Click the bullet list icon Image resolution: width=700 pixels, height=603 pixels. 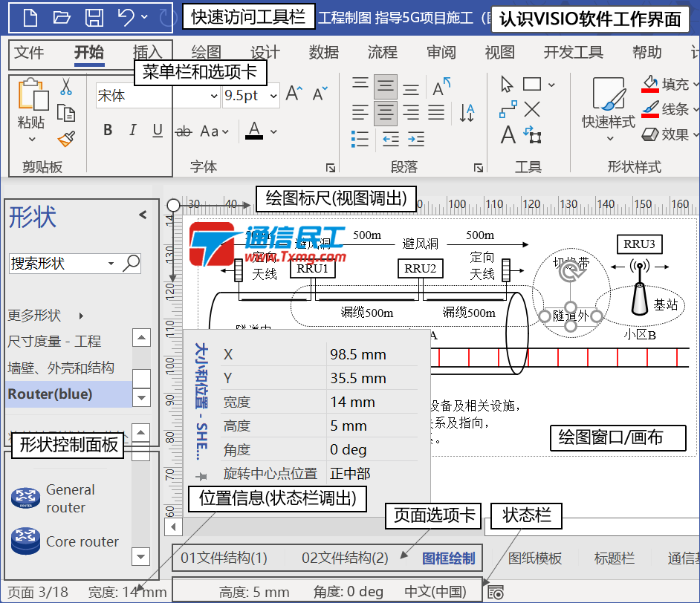click(360, 139)
